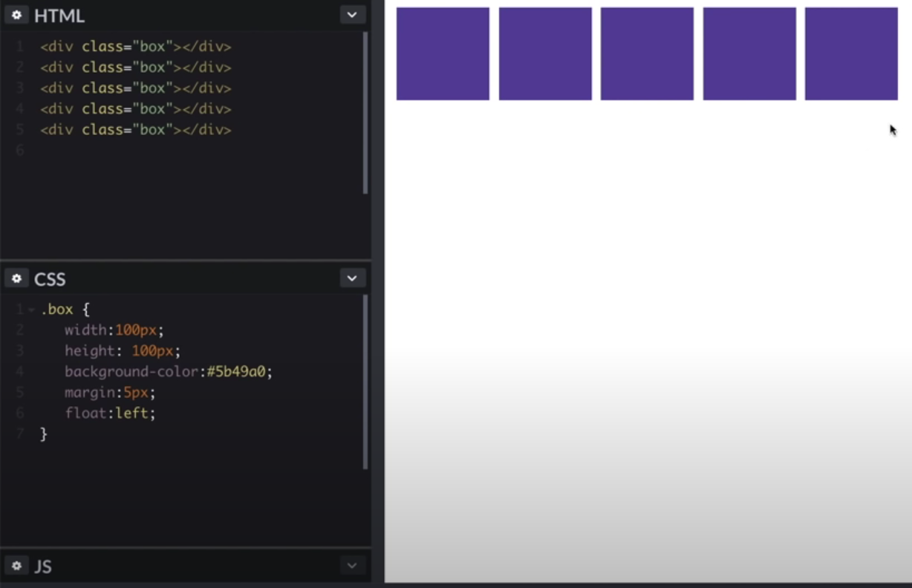Expand the CSS panel dropdown chevron
The image size is (912, 588).
[352, 278]
